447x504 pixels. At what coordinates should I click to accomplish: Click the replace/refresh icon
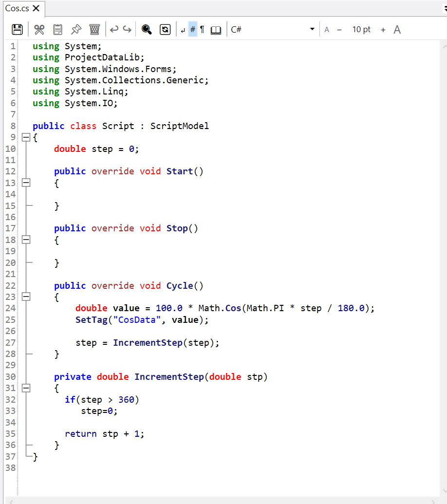pos(165,30)
